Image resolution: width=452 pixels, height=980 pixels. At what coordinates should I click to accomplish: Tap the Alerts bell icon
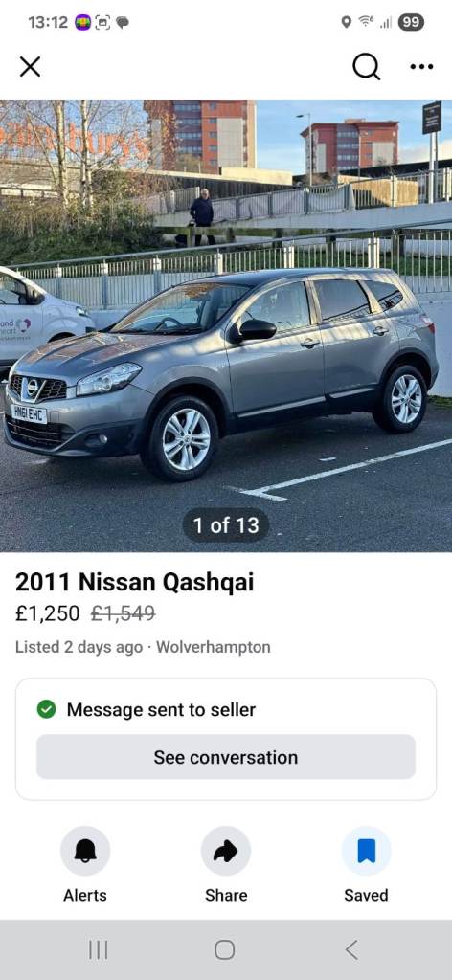click(85, 851)
